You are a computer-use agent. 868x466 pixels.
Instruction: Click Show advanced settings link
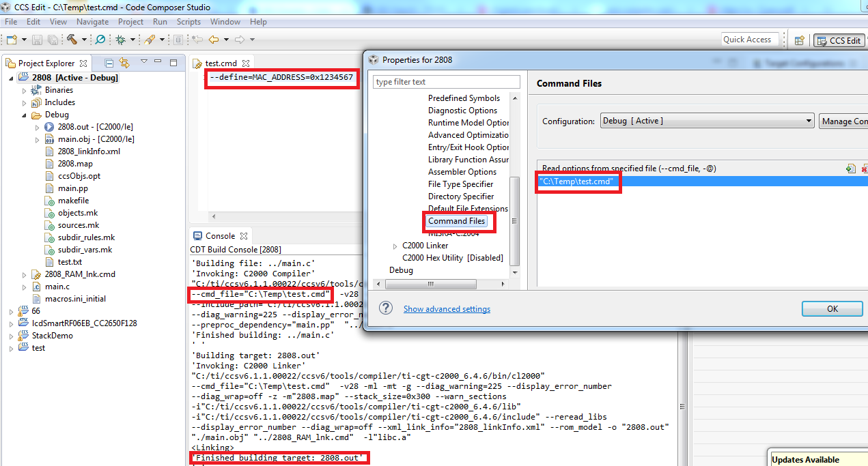[447, 309]
